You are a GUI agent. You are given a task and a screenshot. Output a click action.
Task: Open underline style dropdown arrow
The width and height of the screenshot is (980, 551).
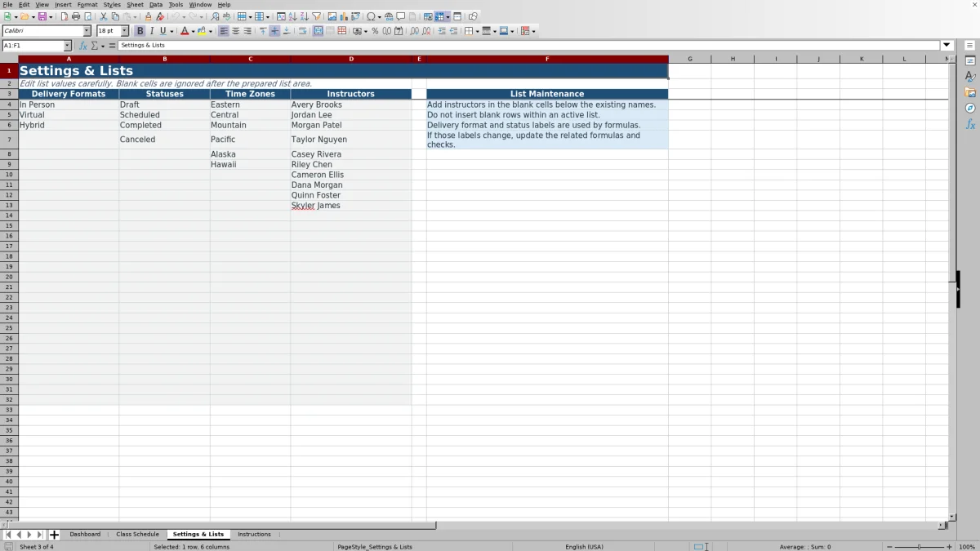[x=171, y=31]
